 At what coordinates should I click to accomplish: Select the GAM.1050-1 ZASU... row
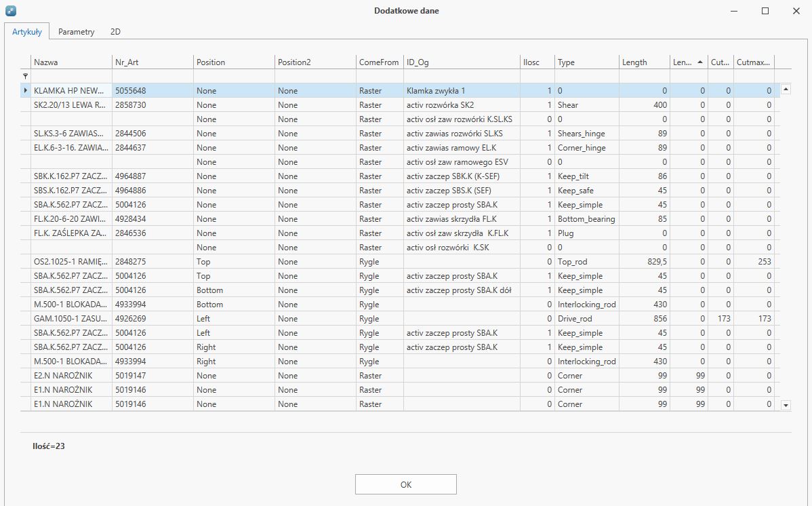point(400,319)
